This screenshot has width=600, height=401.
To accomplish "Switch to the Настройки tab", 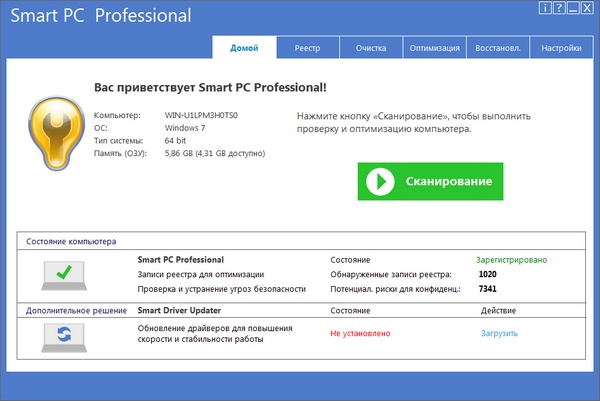I will pos(561,48).
